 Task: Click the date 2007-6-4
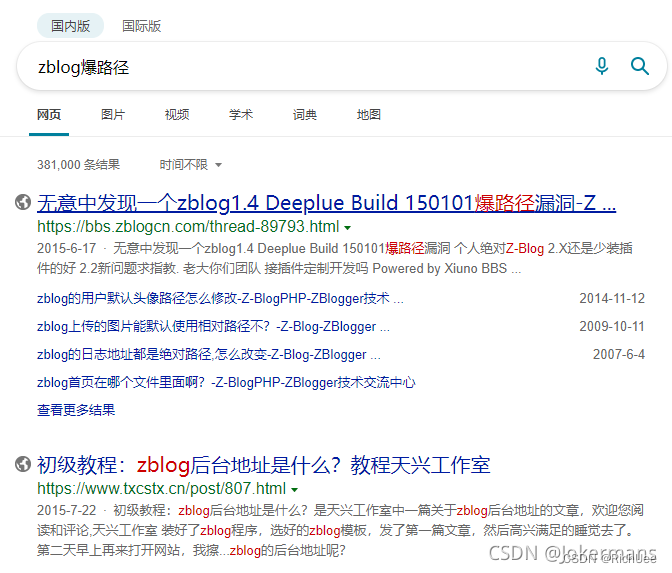619,354
